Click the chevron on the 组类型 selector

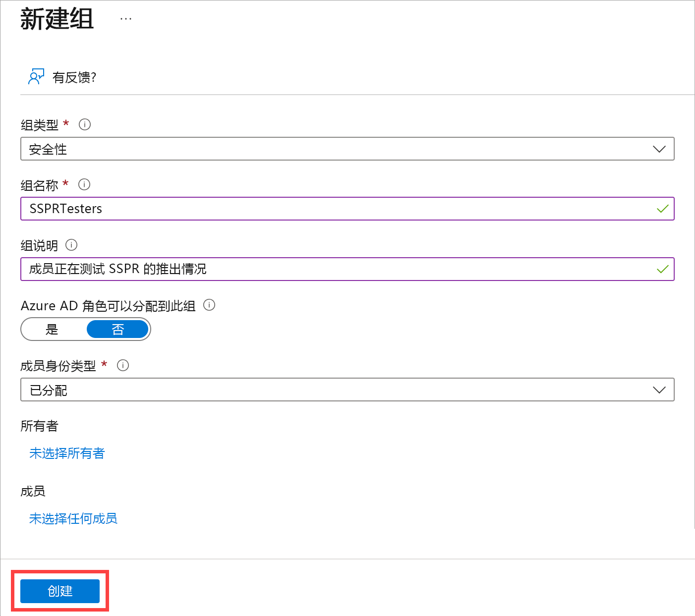click(x=659, y=149)
